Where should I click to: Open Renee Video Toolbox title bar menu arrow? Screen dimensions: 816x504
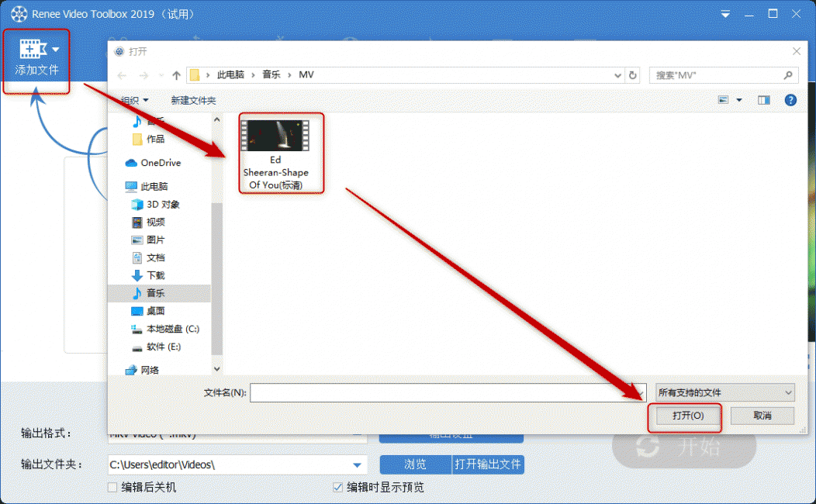pyautogui.click(x=725, y=14)
